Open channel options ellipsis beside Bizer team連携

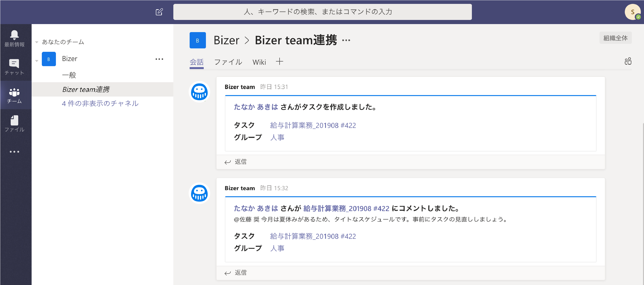pyautogui.click(x=346, y=40)
